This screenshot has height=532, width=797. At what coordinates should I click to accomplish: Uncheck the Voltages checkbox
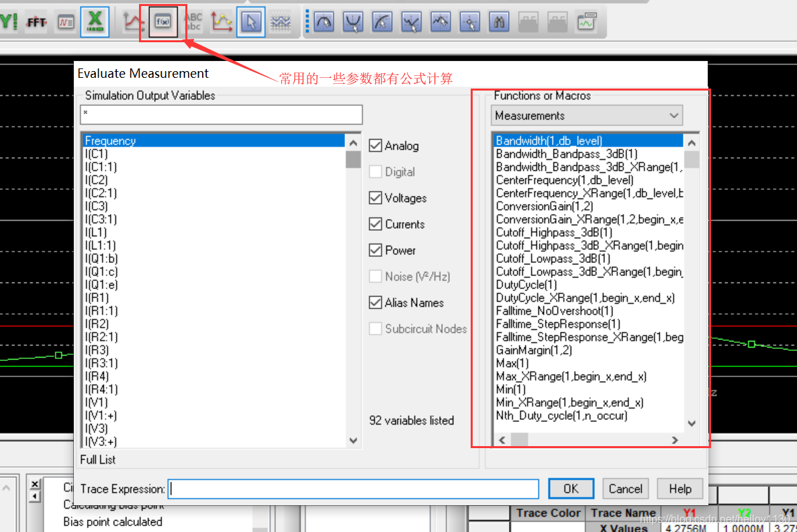375,198
